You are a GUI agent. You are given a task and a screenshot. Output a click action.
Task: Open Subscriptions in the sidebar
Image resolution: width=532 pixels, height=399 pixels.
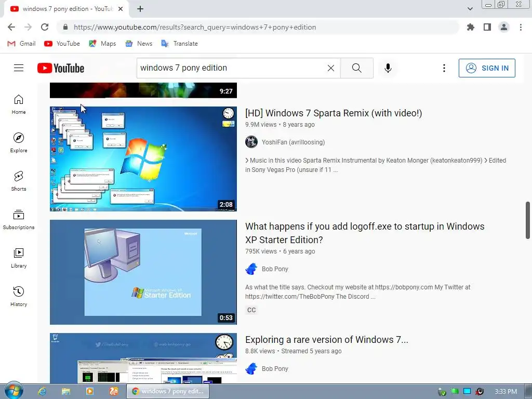coord(19,220)
